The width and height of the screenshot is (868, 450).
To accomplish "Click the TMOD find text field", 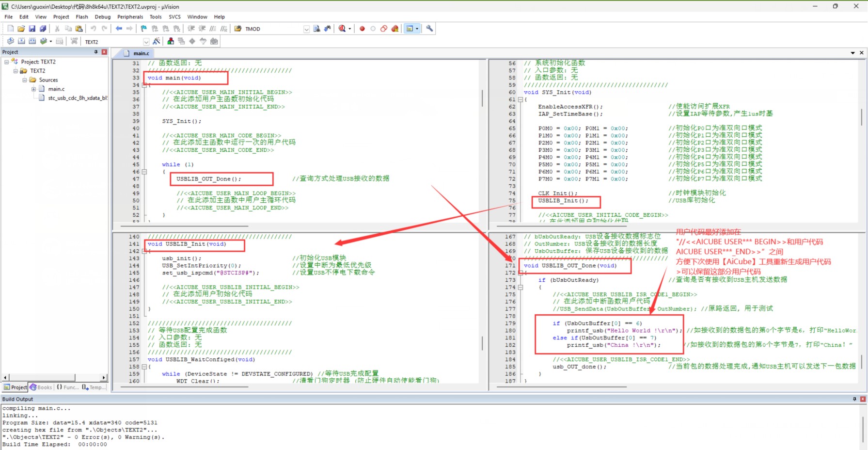I will (273, 29).
